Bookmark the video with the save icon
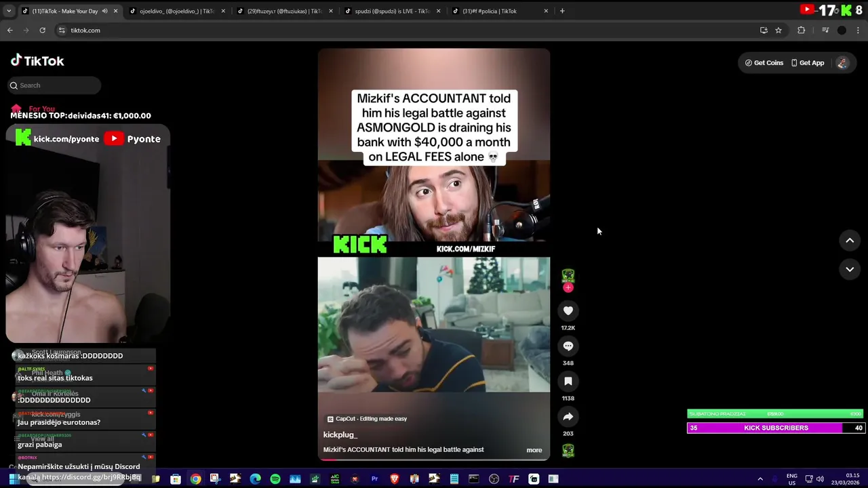This screenshot has height=488, width=868. pos(568,381)
